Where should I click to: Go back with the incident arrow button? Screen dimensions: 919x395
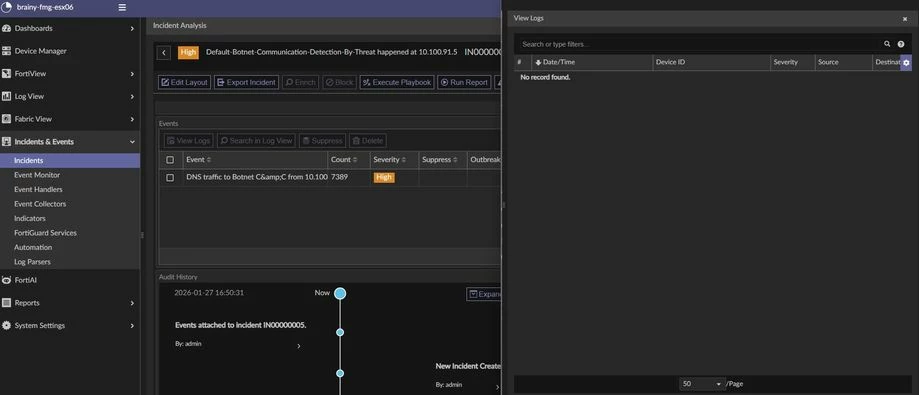click(x=164, y=53)
